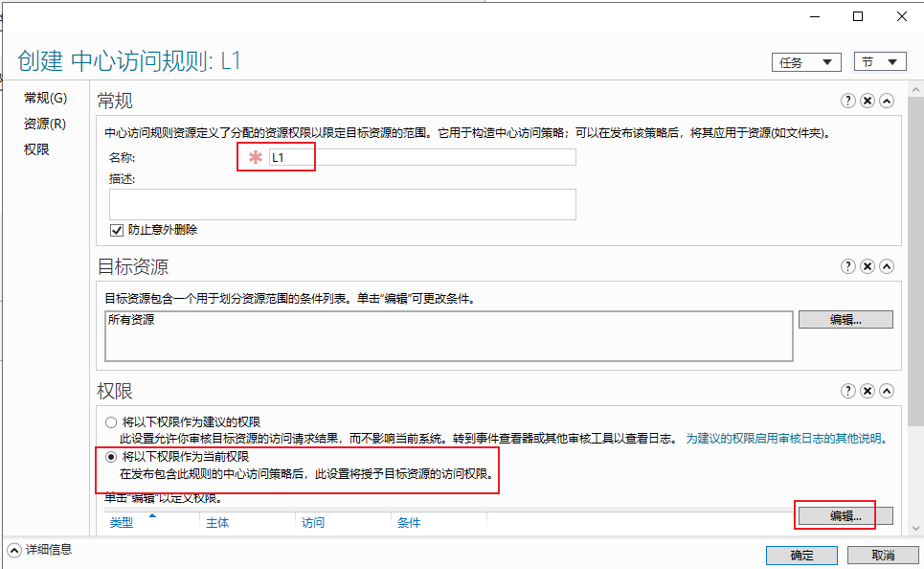The image size is (924, 569).
Task: Select 将以下权限作为建议的权限 radio option
Action: [111, 422]
